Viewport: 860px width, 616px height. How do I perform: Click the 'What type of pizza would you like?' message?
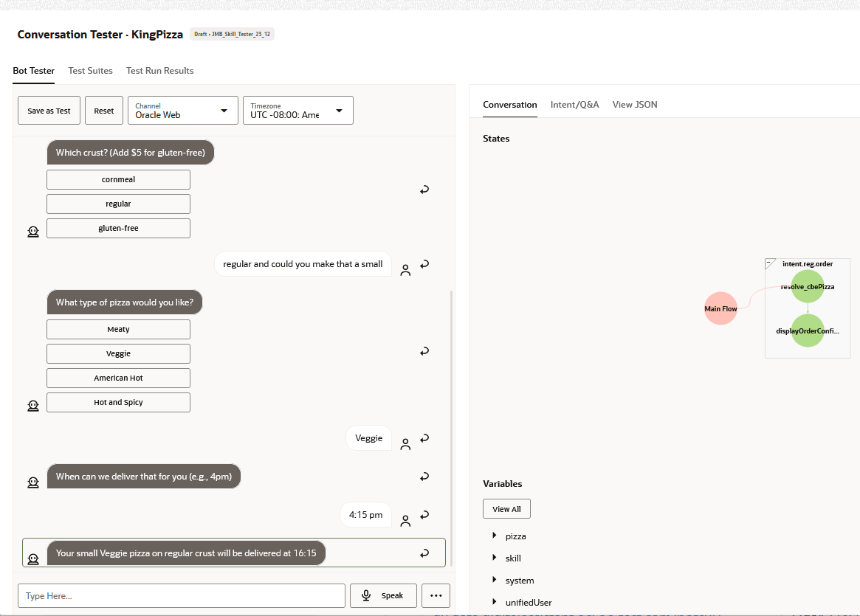[125, 302]
